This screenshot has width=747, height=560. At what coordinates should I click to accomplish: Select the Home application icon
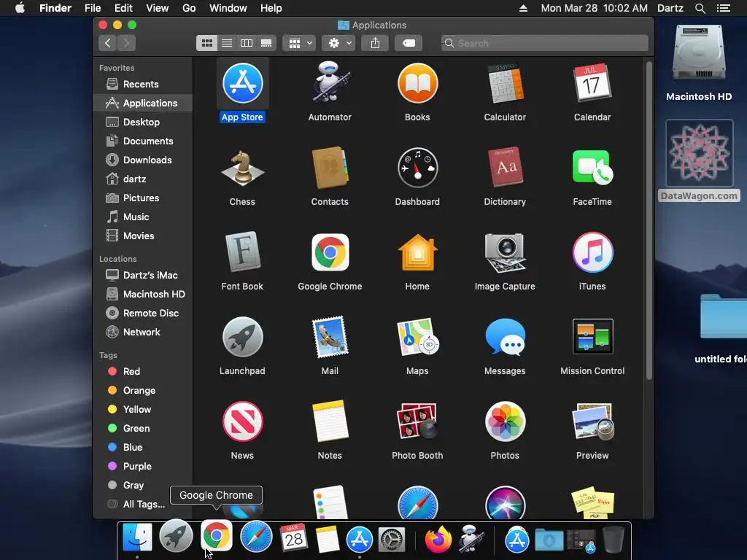pos(417,252)
